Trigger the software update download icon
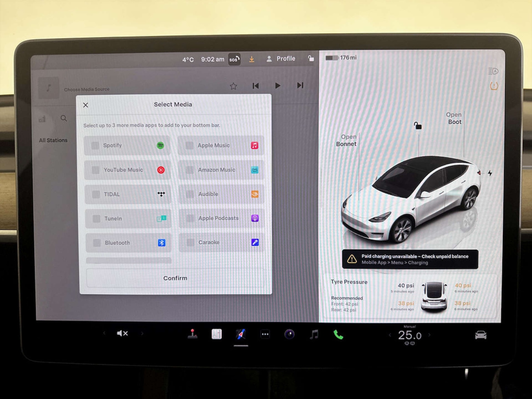The height and width of the screenshot is (399, 532). (x=252, y=59)
